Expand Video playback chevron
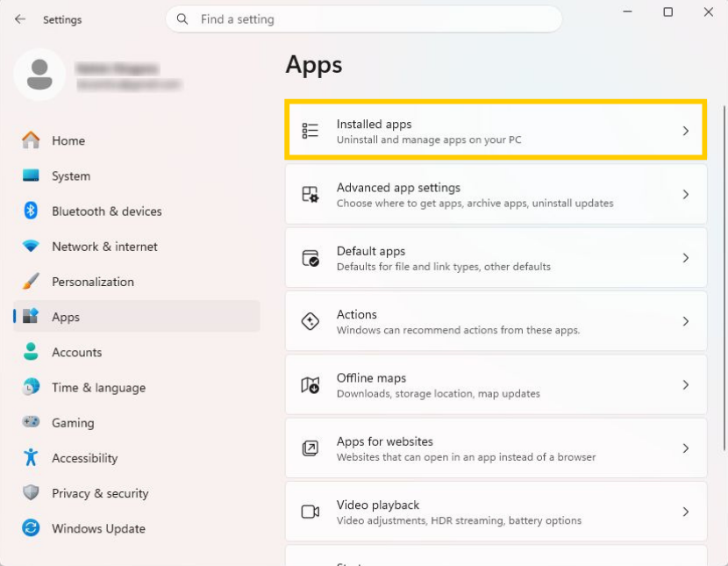This screenshot has width=728, height=566. (x=686, y=512)
